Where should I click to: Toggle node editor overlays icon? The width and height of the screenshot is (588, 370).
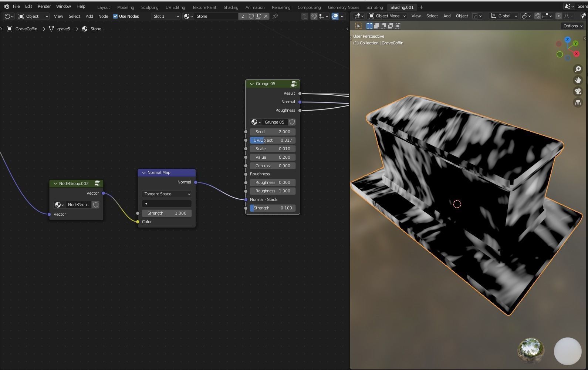[335, 16]
